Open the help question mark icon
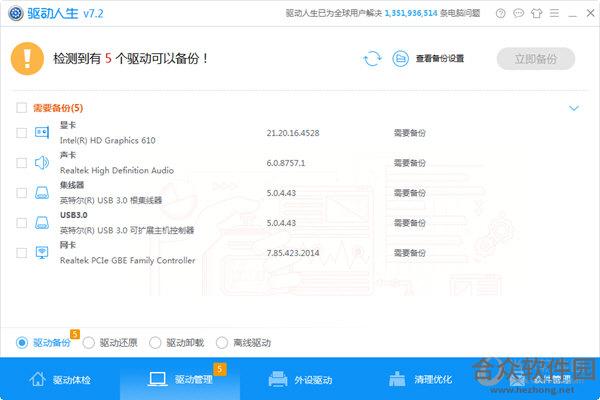Image resolution: width=600 pixels, height=400 pixels. point(501,13)
